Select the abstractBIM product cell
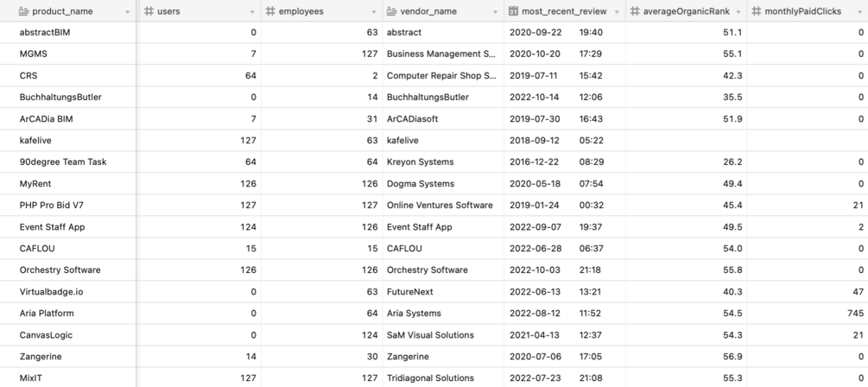The width and height of the screenshot is (868, 387). pos(68,32)
